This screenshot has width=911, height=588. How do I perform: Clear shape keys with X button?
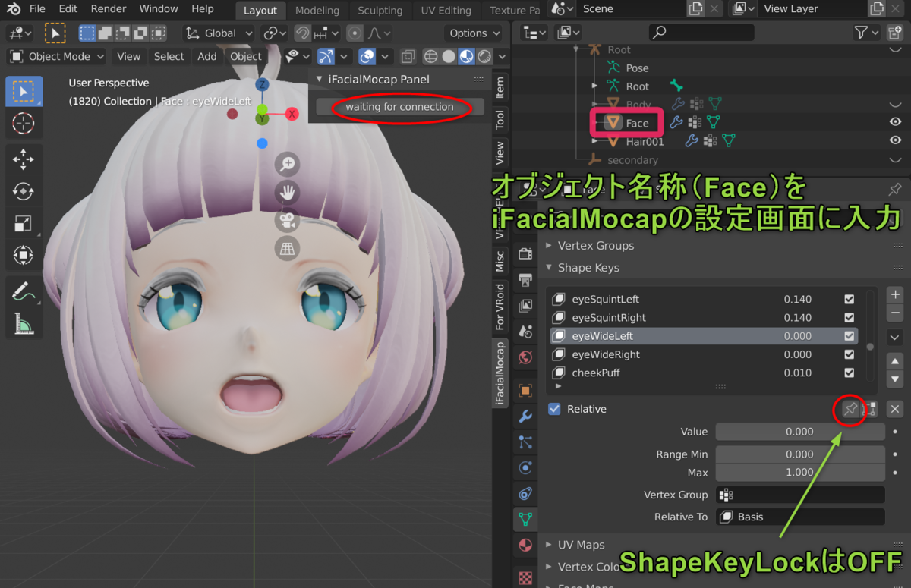pyautogui.click(x=895, y=409)
